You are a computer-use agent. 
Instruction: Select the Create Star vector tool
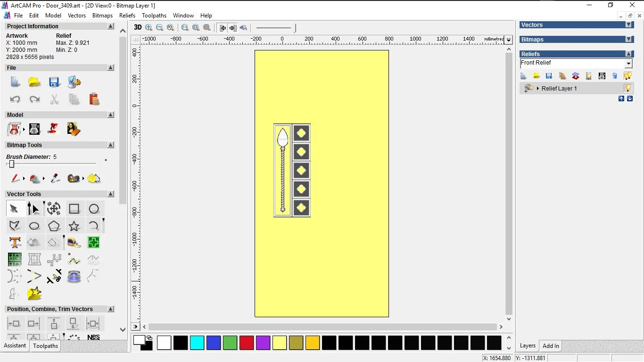pos(74,226)
